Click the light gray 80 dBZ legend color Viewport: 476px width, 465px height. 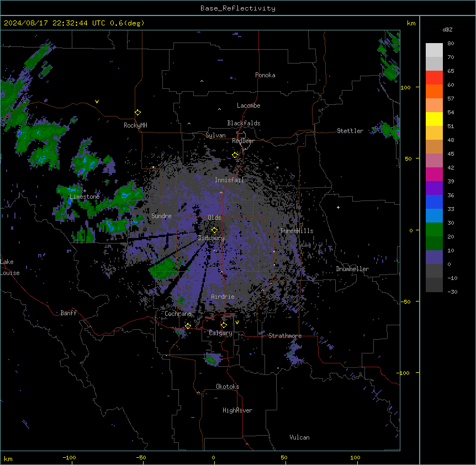(434, 50)
